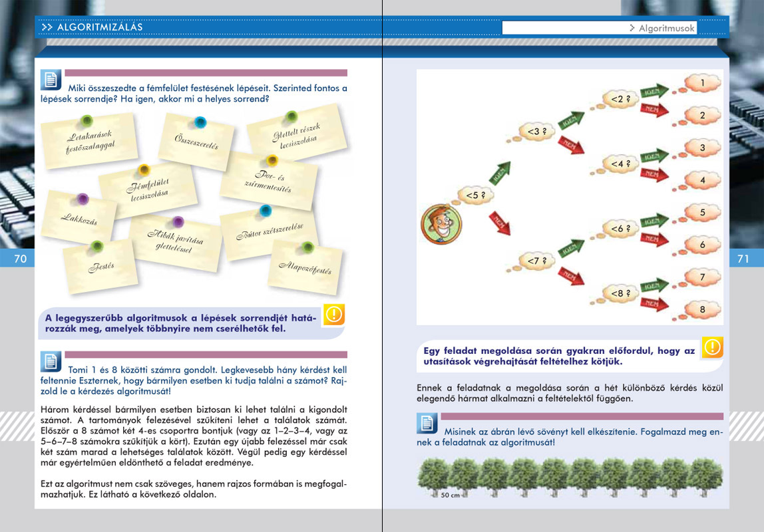Click the result cloud numbered 1
Screen dimensions: 764x532
coord(701,84)
